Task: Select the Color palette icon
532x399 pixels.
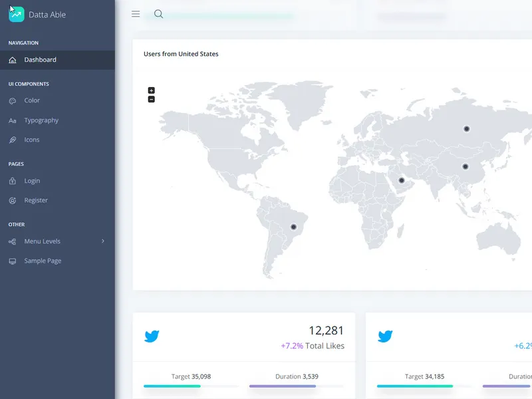Action: pyautogui.click(x=12, y=100)
